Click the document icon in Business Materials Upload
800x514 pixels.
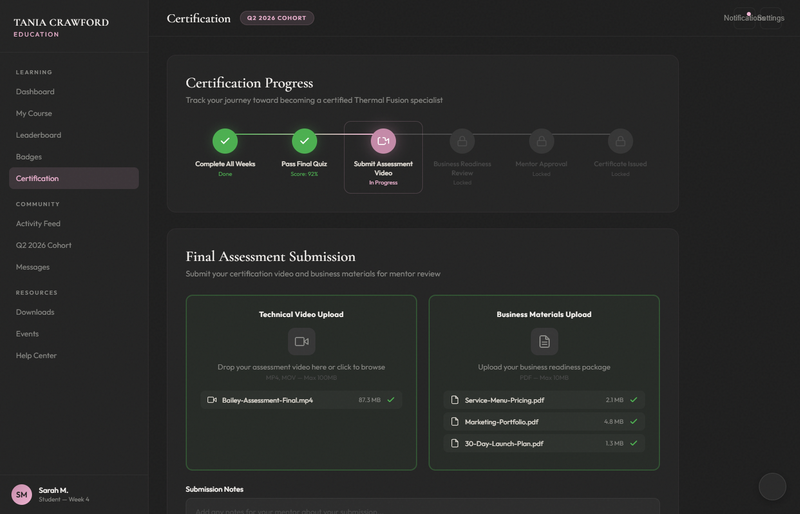click(544, 341)
